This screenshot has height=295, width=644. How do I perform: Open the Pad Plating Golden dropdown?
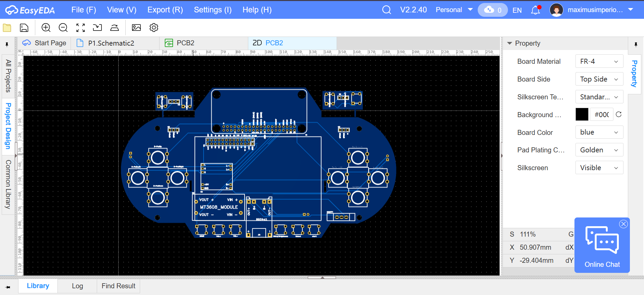(599, 150)
